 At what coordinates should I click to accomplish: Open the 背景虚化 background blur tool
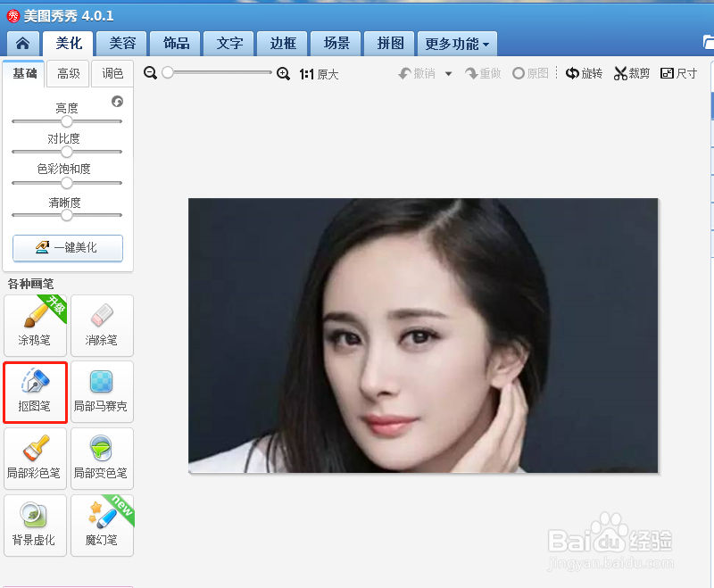point(35,526)
